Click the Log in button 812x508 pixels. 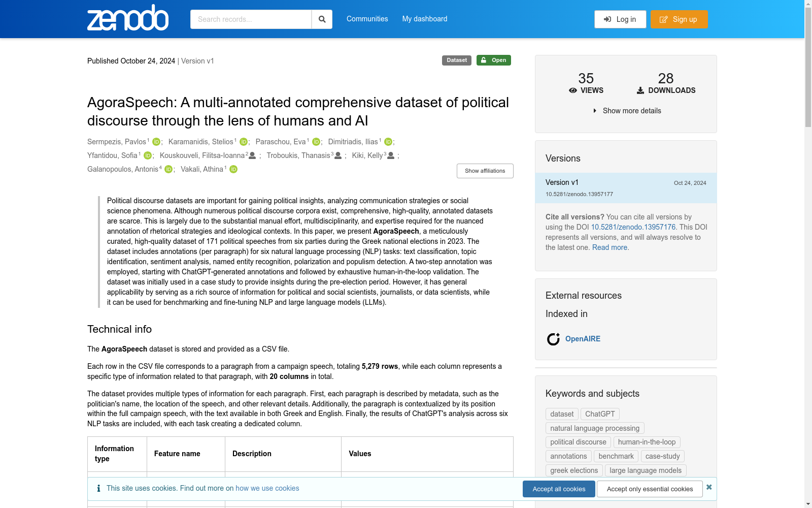pos(620,19)
